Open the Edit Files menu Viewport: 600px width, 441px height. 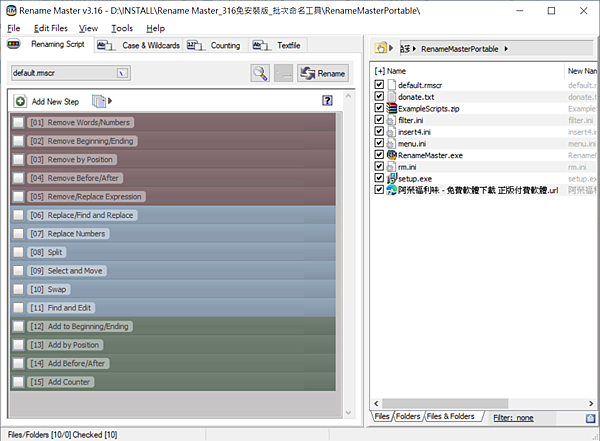(x=51, y=28)
